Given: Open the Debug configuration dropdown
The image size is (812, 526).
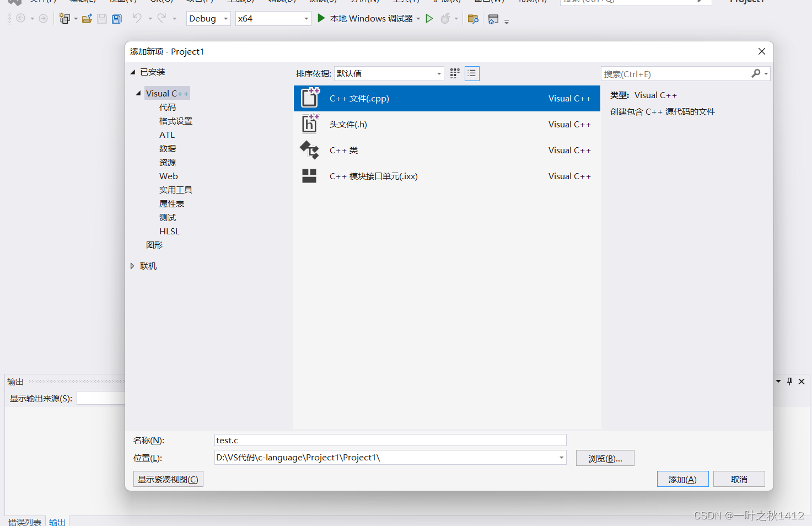Looking at the screenshot, I should [x=208, y=19].
